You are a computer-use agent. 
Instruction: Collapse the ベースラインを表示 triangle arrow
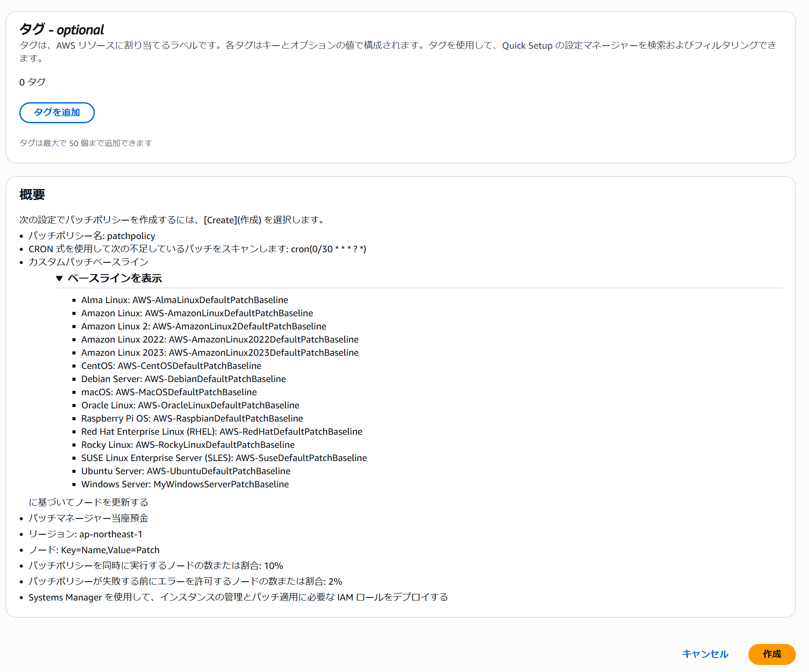59,279
